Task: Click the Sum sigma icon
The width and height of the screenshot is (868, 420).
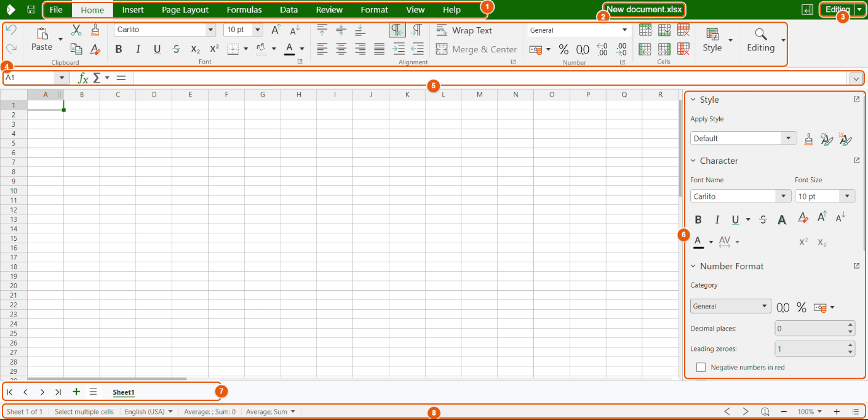Action: coord(97,78)
